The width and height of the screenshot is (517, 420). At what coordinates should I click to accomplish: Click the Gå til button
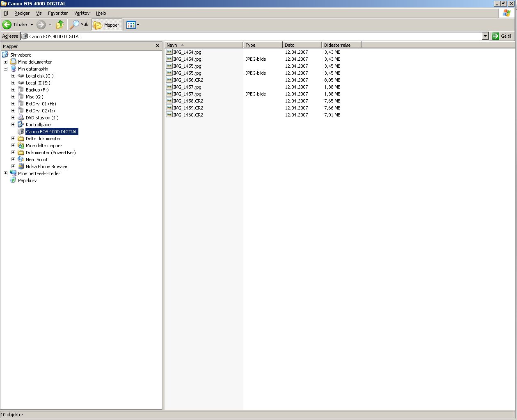pyautogui.click(x=502, y=36)
